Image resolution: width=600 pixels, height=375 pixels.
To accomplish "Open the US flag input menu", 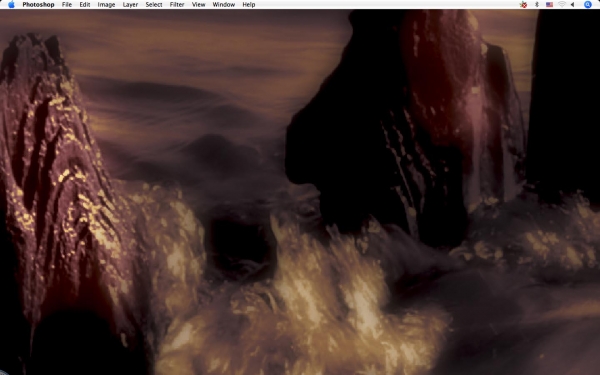I will tap(549, 5).
